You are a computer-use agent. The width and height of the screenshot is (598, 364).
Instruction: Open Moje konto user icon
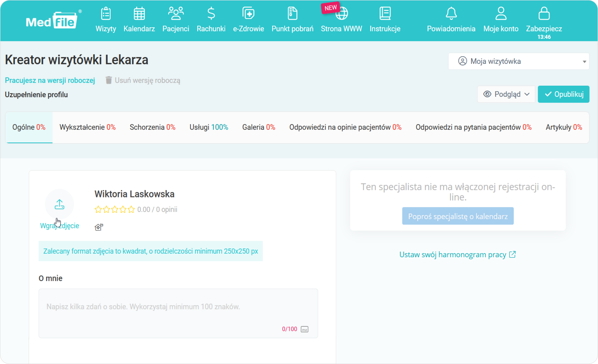(501, 13)
